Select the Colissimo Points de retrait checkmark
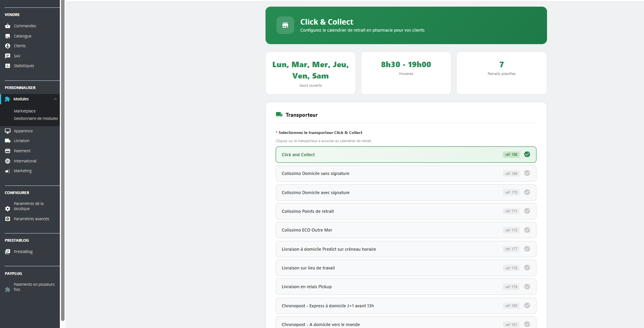 527,211
